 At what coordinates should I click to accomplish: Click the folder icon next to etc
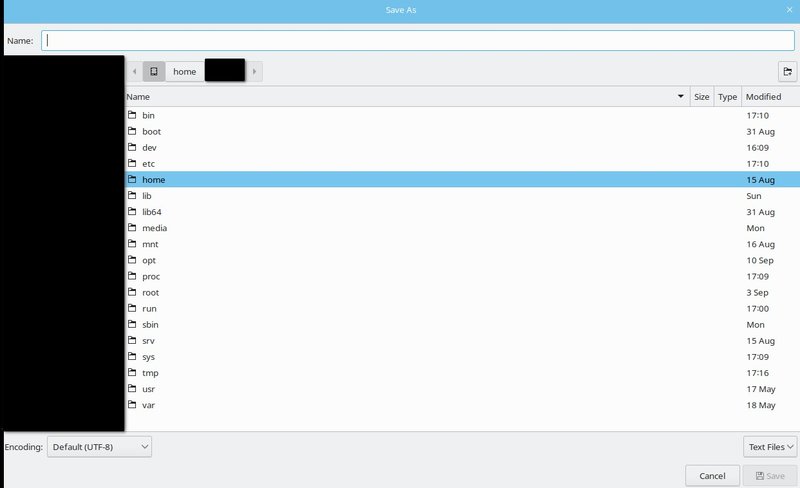(x=132, y=163)
